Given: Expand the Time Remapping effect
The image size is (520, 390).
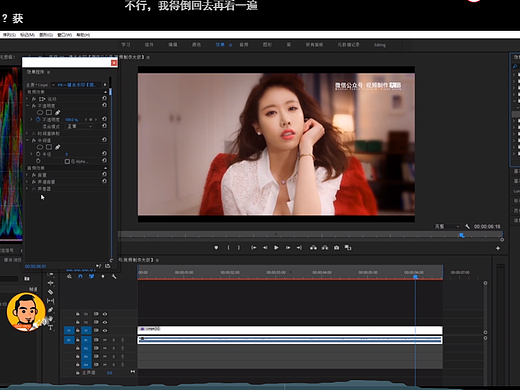Looking at the screenshot, I should [x=27, y=133].
